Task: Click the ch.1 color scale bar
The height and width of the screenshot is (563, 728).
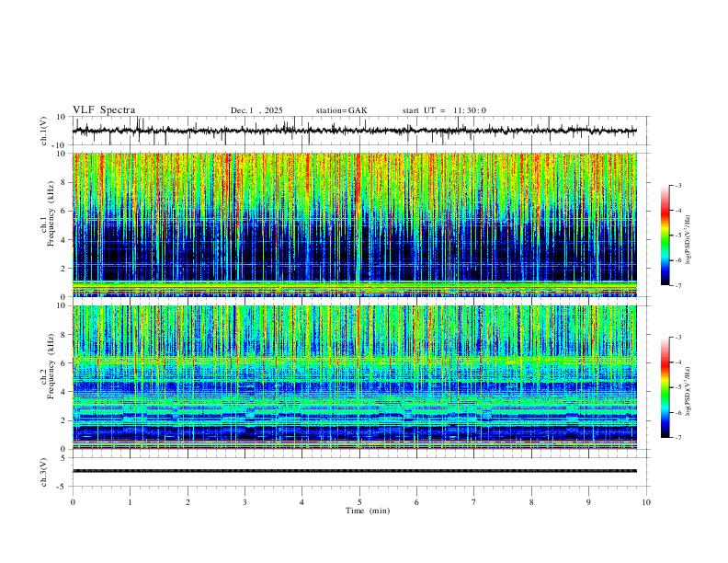Action: pos(665,236)
